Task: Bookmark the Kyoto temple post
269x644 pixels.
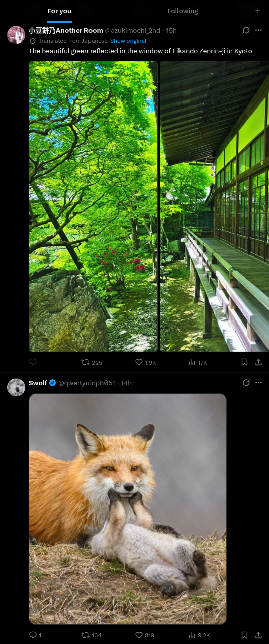Action: 244,362
